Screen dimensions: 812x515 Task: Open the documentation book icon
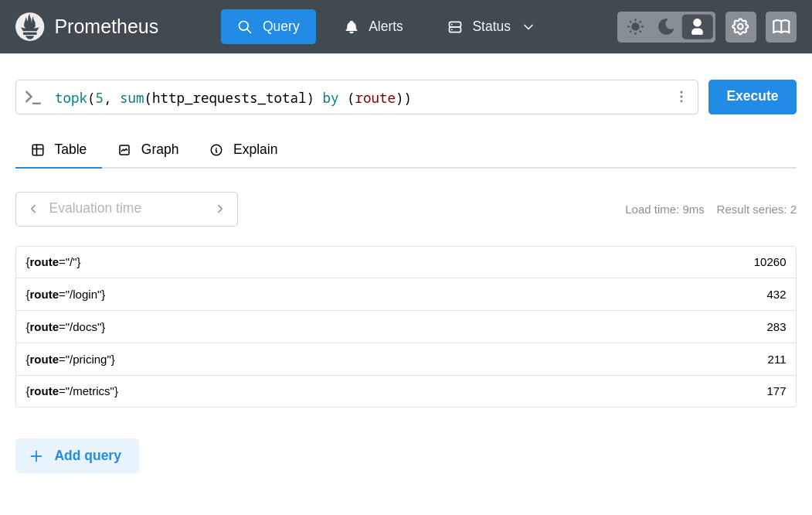pyautogui.click(x=780, y=27)
